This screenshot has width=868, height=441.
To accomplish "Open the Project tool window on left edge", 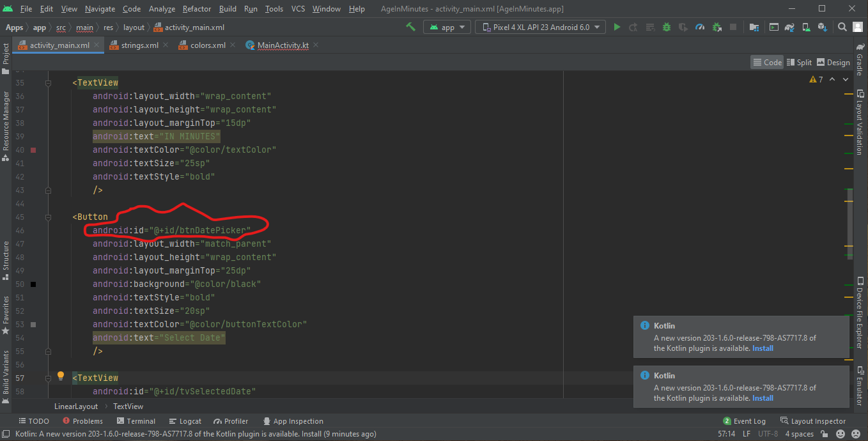I will click(6, 58).
